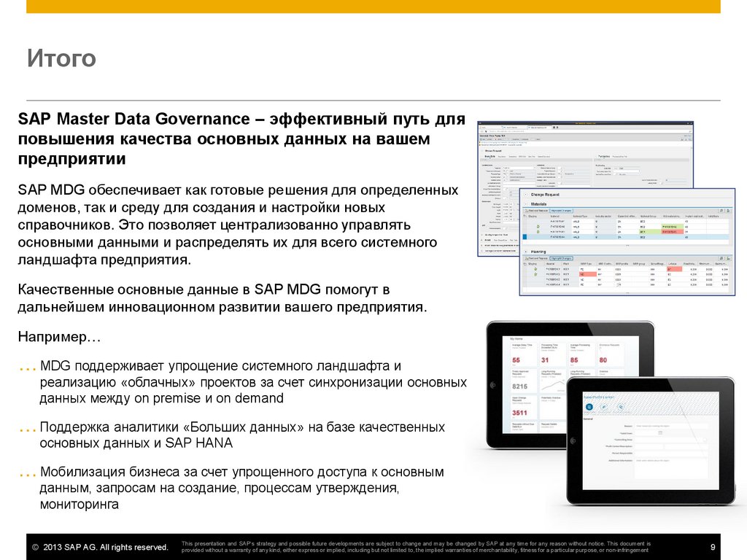Click the slide number 9 in the footer
The image size is (747, 560).
[x=713, y=547]
